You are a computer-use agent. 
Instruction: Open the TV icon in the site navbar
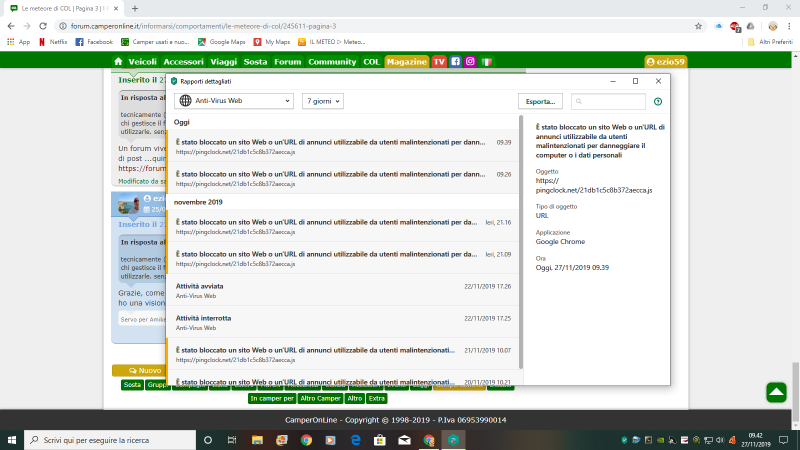[x=439, y=62]
